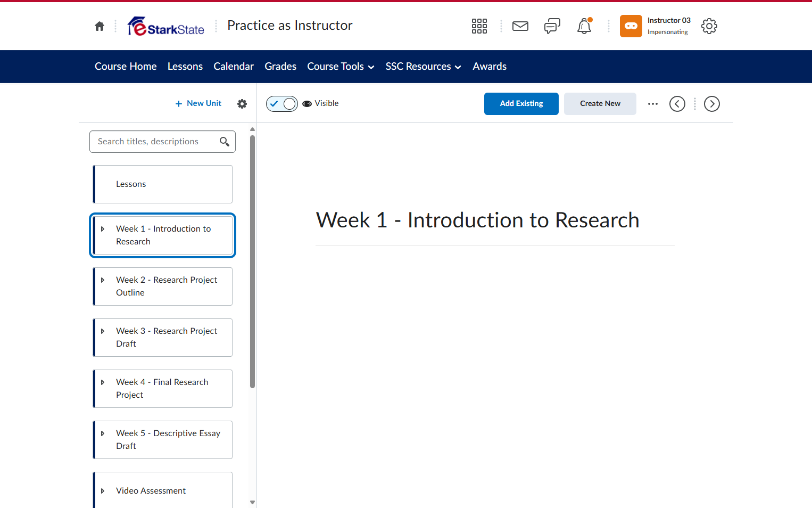Focus the search titles, descriptions field
The width and height of the screenshot is (812, 508).
point(162,142)
